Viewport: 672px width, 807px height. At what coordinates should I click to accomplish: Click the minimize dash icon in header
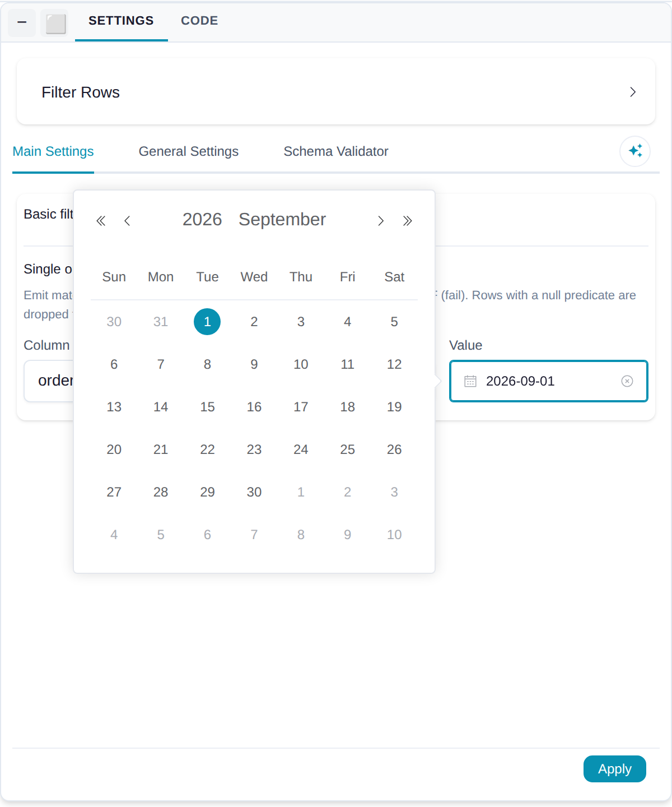[x=22, y=23]
